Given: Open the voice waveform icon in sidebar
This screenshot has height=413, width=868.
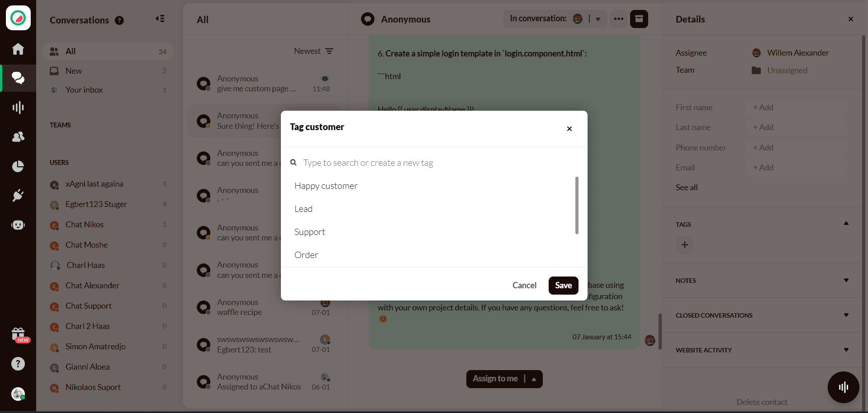Looking at the screenshot, I should [x=18, y=108].
